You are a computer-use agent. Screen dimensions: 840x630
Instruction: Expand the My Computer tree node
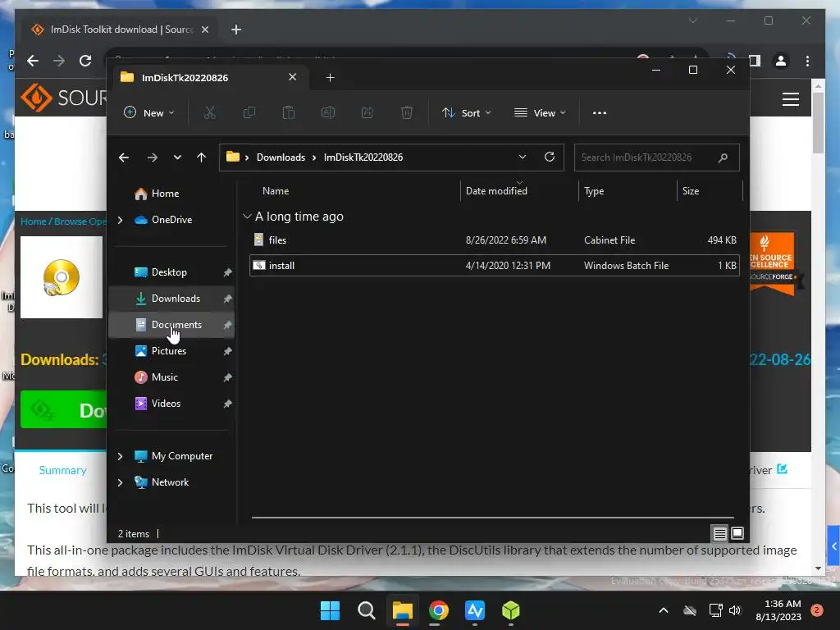(x=120, y=456)
